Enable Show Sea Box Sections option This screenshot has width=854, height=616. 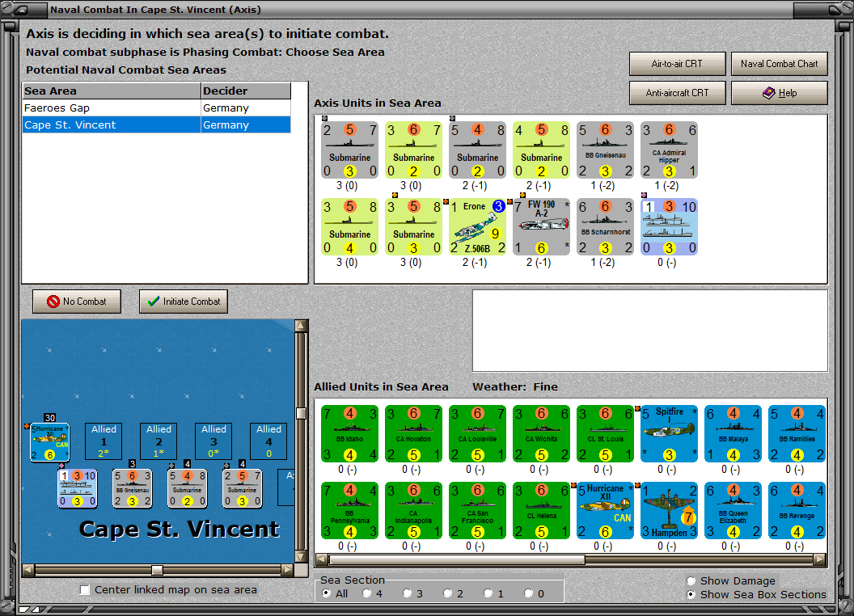tap(691, 594)
